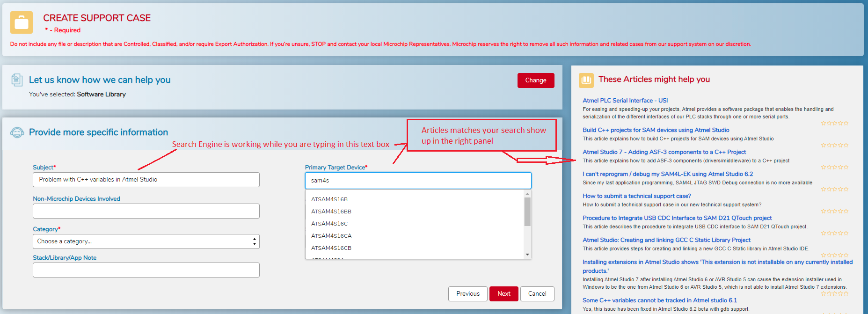Rate the SAM4L-EK reprogram article stars
868x314 pixels.
click(834, 190)
